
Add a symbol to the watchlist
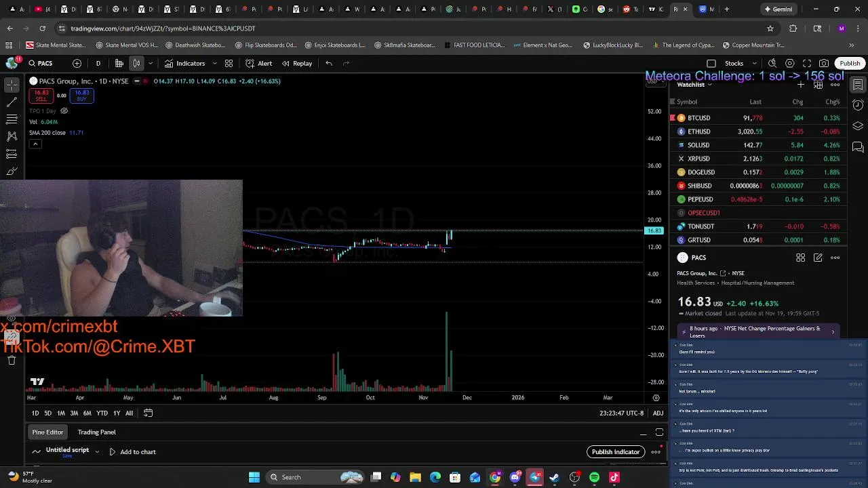point(801,85)
